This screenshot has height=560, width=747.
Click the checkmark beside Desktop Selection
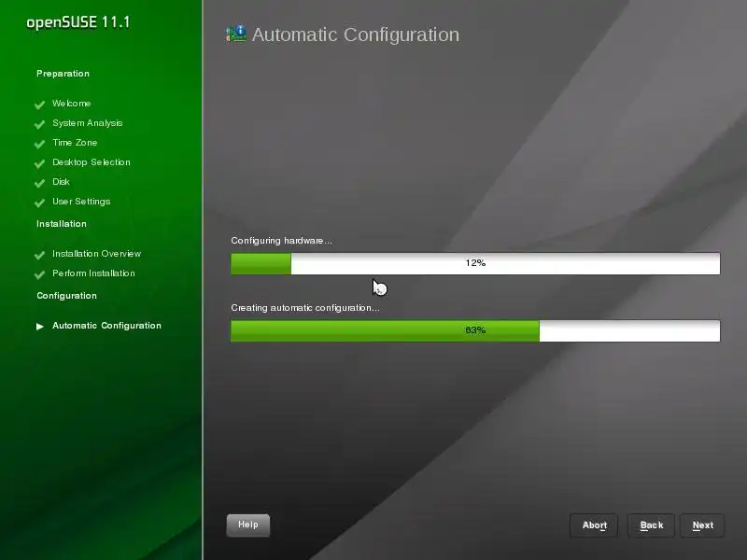pos(39,163)
